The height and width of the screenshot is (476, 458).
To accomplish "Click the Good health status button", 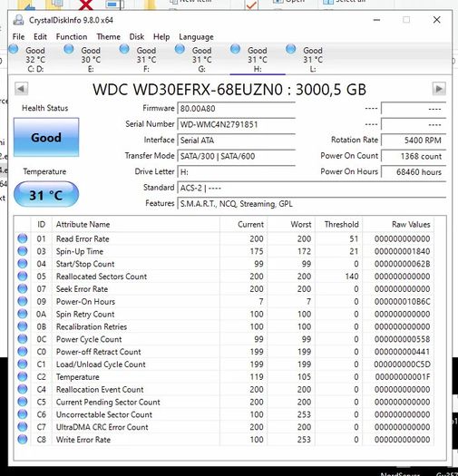I will pyautogui.click(x=46, y=137).
